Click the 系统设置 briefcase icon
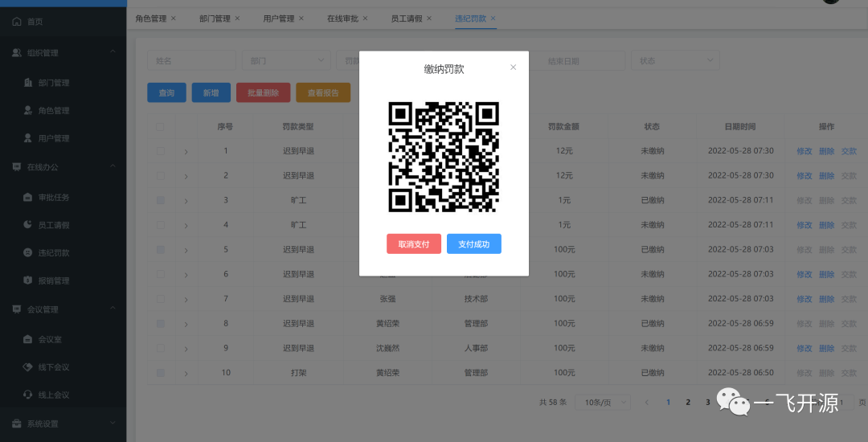The image size is (868, 442). pos(17,424)
